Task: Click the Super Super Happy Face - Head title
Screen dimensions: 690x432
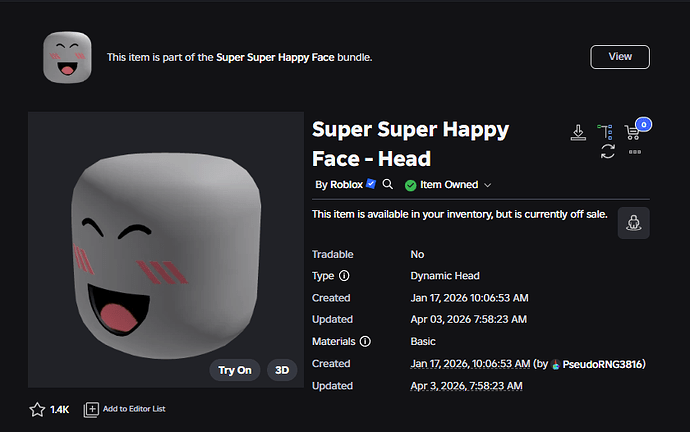Action: click(x=410, y=144)
